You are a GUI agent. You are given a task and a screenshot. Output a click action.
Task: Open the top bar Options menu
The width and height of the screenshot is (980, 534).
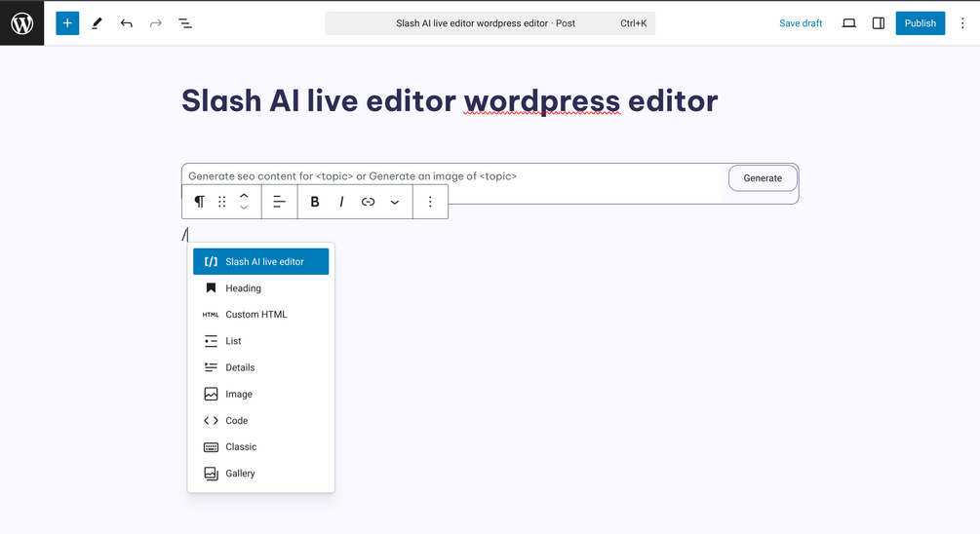tap(962, 23)
